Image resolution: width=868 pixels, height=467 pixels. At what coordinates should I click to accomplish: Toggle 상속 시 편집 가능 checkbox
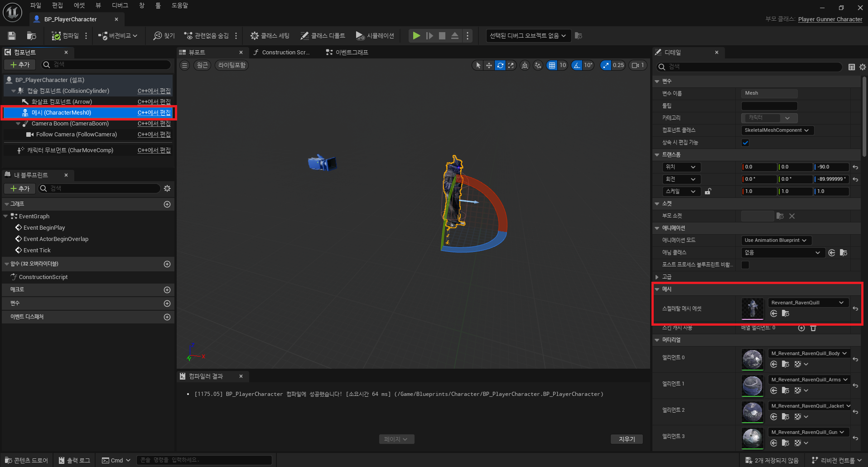coord(745,143)
